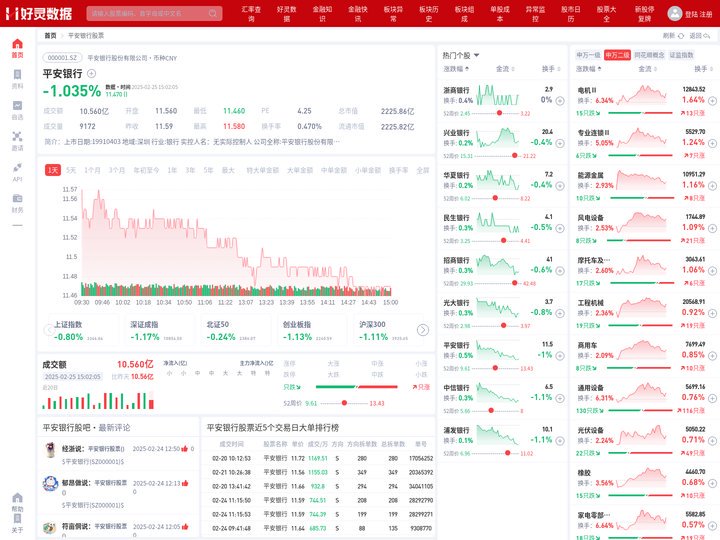The image size is (720, 540).
Task: Open the 兴业银行 sparkline chart
Action: click(497, 138)
